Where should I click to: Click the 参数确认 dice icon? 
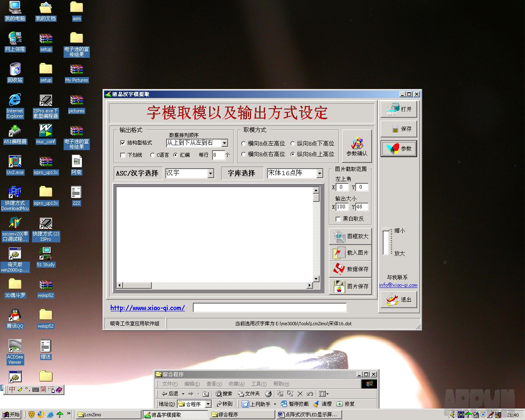(356, 144)
